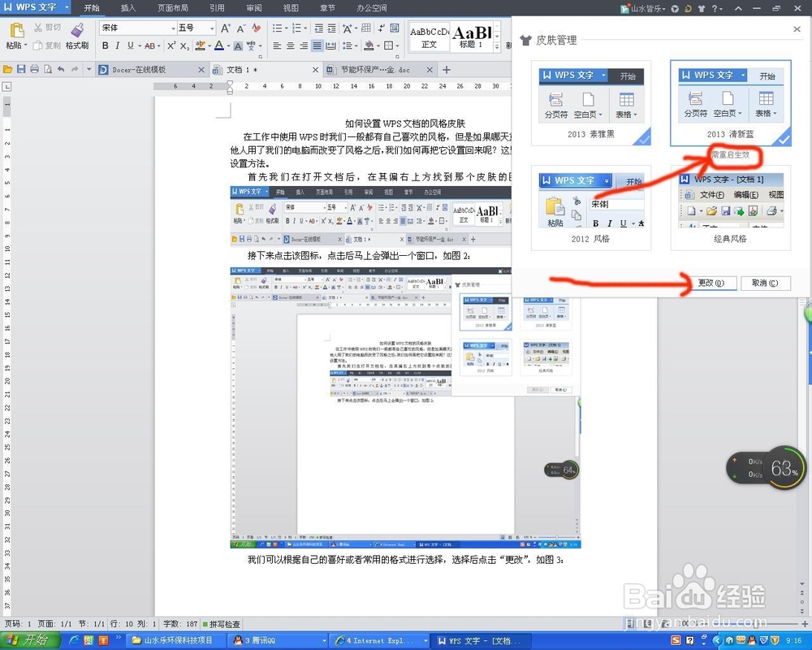Select the Format Painter (格式刷) brush icon
812x650 pixels.
[x=77, y=30]
